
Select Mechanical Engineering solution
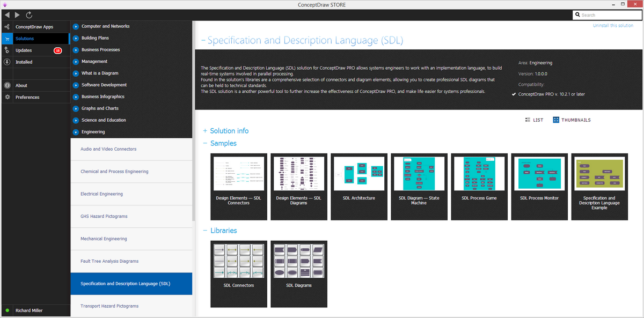click(131, 239)
